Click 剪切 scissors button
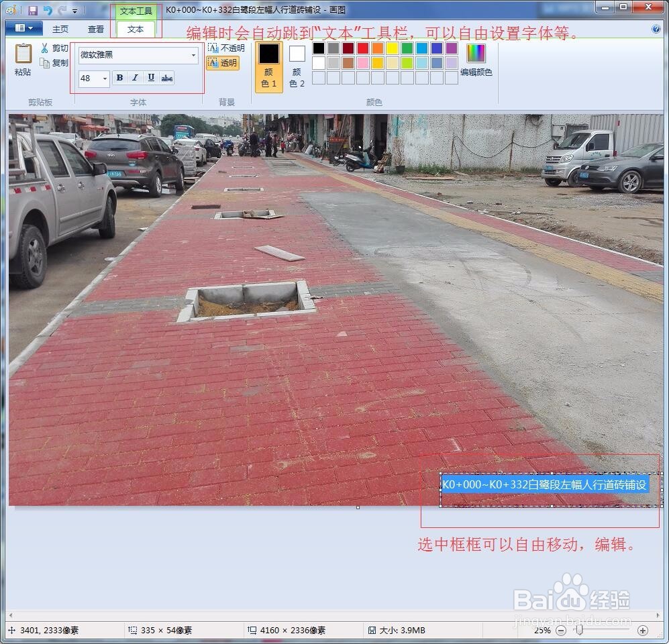Image resolution: width=669 pixels, height=644 pixels. (54, 48)
